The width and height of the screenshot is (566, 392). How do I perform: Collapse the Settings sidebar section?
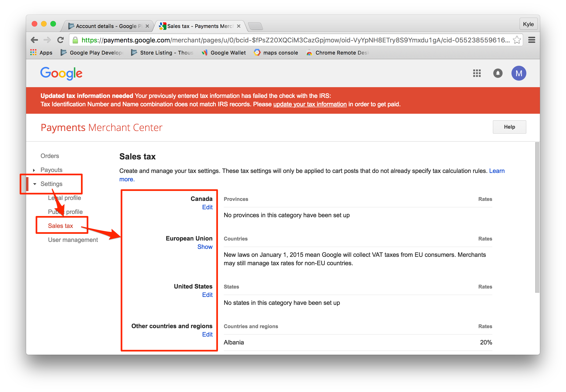pyautogui.click(x=51, y=184)
